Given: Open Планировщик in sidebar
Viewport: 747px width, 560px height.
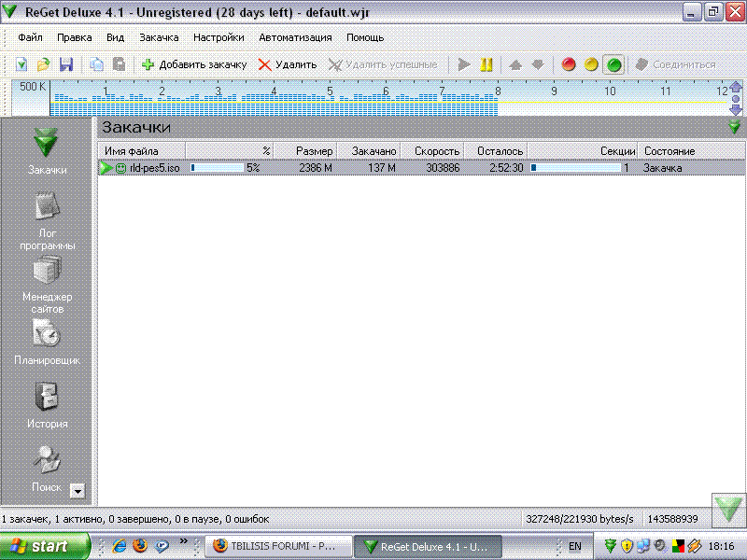Looking at the screenshot, I should point(47,343).
